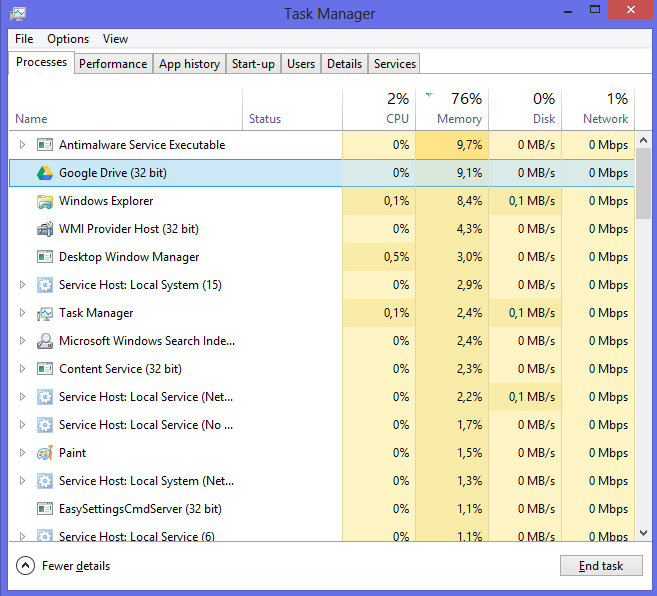Open the Services tab
Screen dimensions: 657x596
394,64
